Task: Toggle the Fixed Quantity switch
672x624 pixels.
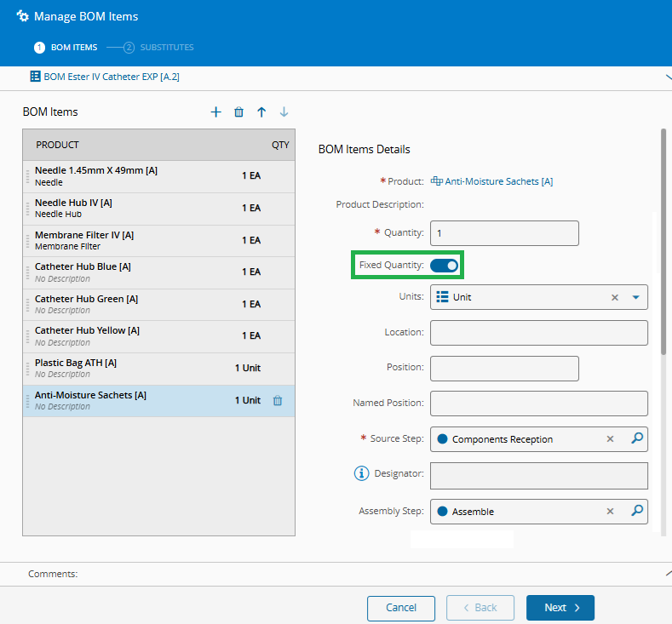Action: click(444, 266)
